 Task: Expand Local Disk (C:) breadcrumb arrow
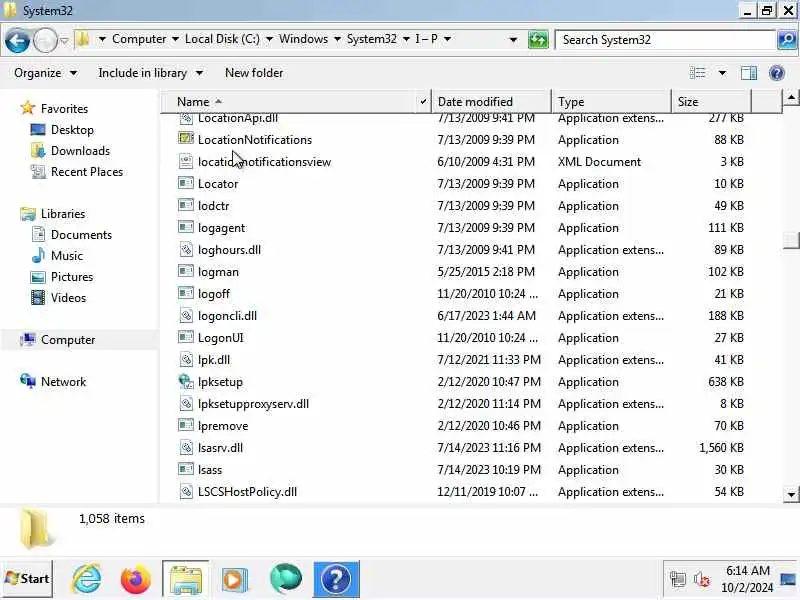point(269,39)
